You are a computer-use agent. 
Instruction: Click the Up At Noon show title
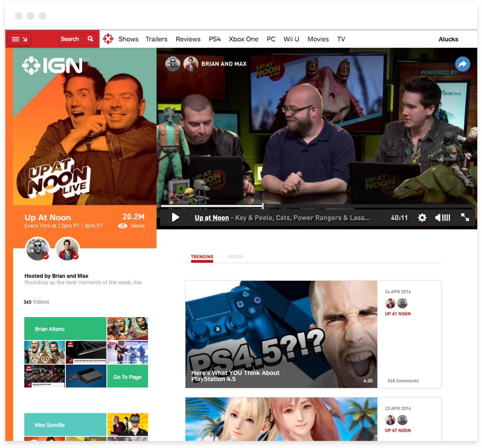pos(48,217)
